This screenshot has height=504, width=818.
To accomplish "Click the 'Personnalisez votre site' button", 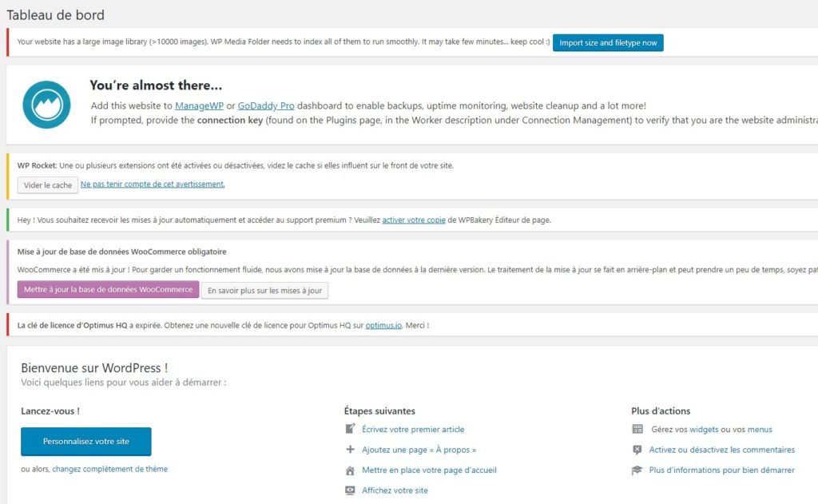I will pos(85,440).
